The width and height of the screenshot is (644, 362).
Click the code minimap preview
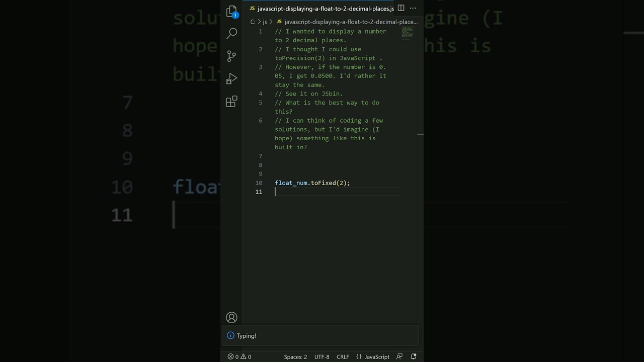(408, 34)
